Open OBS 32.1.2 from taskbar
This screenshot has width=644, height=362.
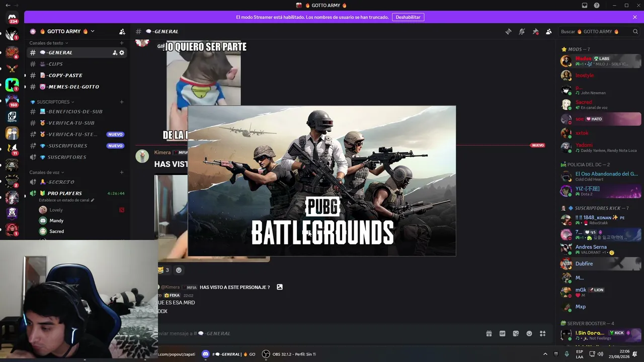[x=289, y=354]
